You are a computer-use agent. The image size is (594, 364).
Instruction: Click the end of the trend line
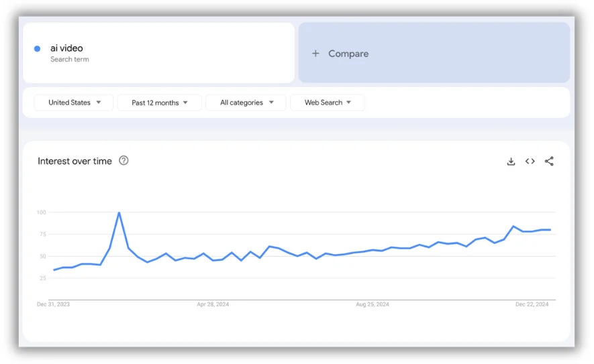pyautogui.click(x=550, y=230)
